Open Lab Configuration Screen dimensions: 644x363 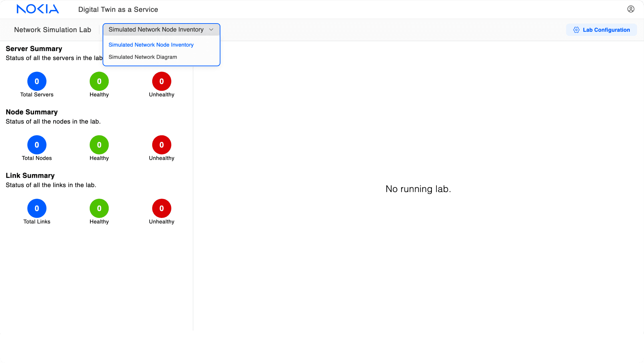tap(606, 30)
